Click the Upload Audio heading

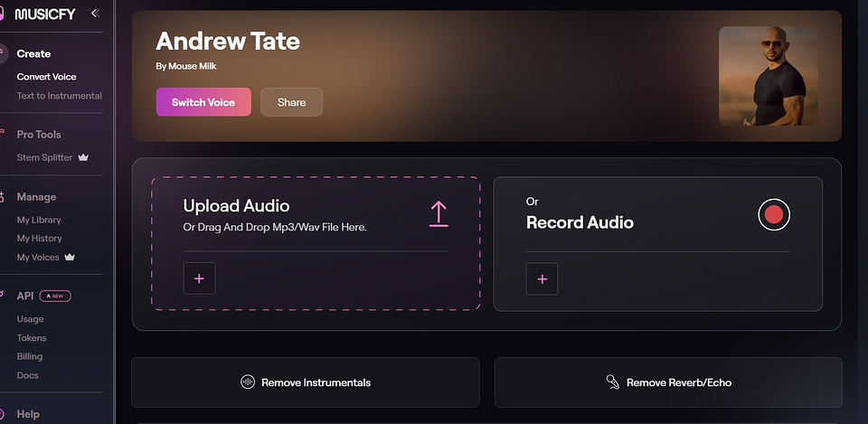pyautogui.click(x=236, y=206)
